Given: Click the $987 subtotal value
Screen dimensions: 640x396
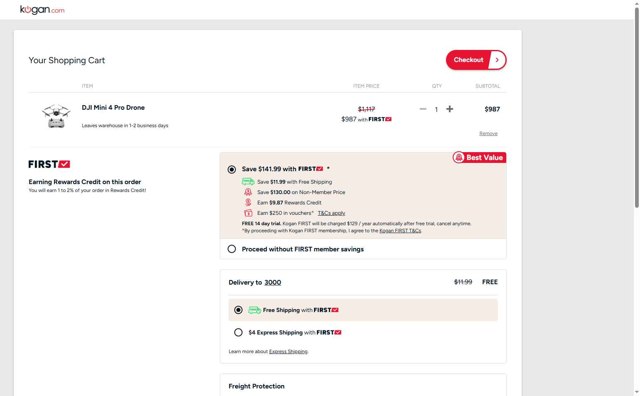Looking at the screenshot, I should (x=492, y=109).
